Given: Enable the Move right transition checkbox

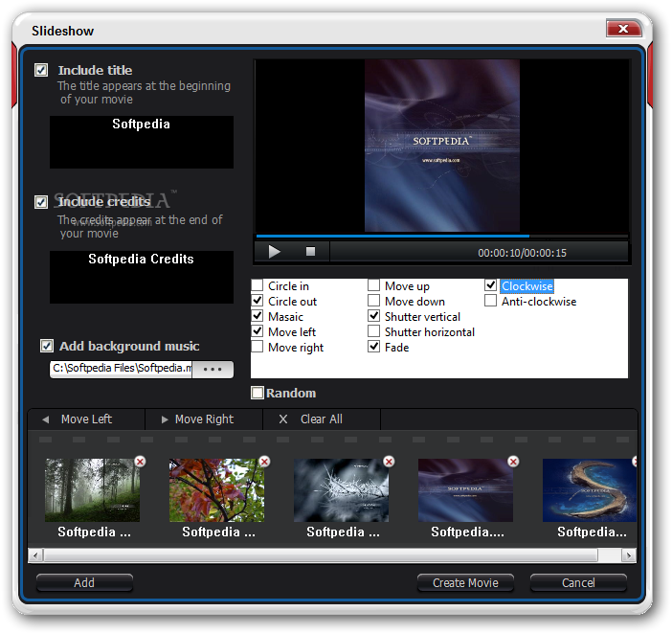Looking at the screenshot, I should coord(258,347).
